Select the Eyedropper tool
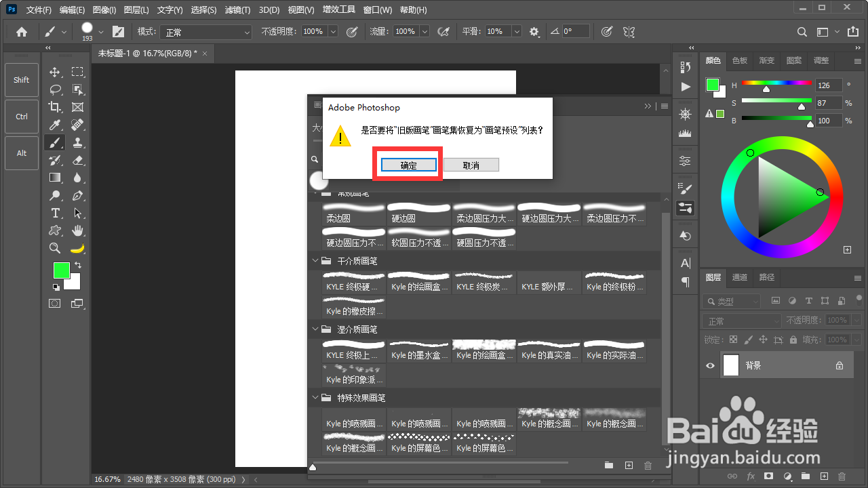The height and width of the screenshot is (488, 868). pyautogui.click(x=55, y=125)
